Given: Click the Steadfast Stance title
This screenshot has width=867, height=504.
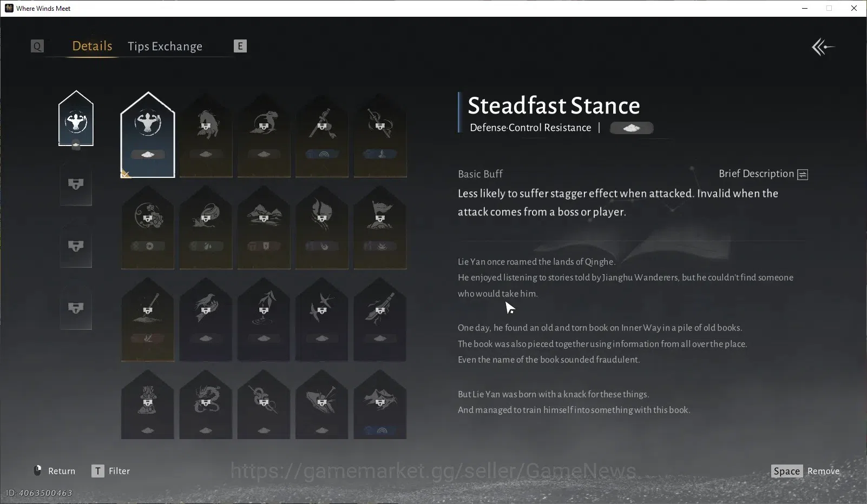Looking at the screenshot, I should (554, 105).
